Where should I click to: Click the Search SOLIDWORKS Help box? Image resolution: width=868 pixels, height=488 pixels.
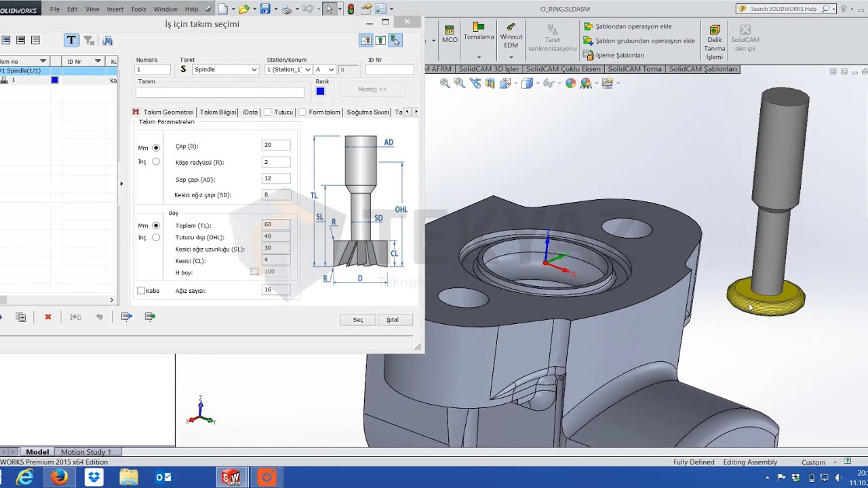click(787, 9)
